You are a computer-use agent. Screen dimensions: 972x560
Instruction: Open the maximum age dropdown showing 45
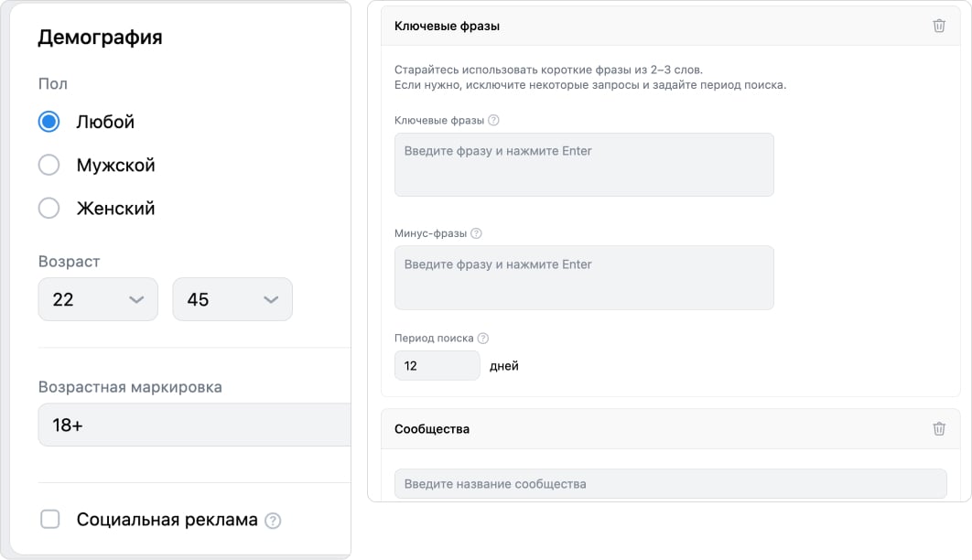[x=232, y=300]
